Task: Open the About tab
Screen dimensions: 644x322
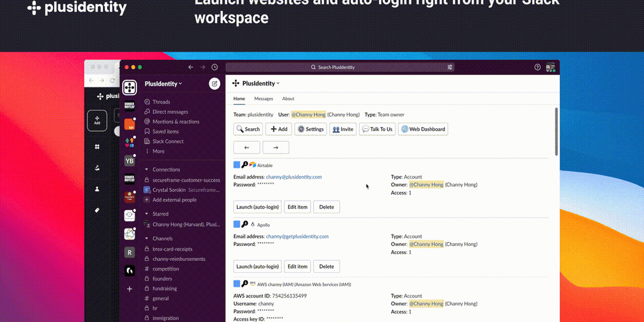Action: click(288, 99)
